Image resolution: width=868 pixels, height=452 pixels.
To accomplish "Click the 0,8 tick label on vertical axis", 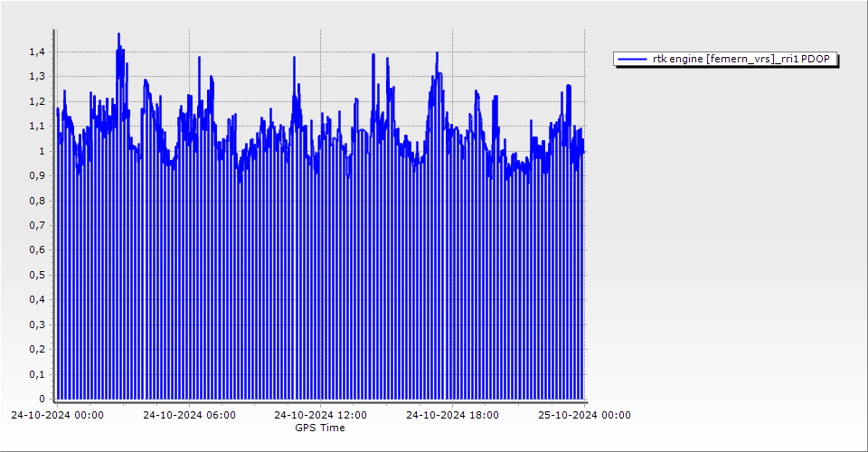I will point(35,201).
